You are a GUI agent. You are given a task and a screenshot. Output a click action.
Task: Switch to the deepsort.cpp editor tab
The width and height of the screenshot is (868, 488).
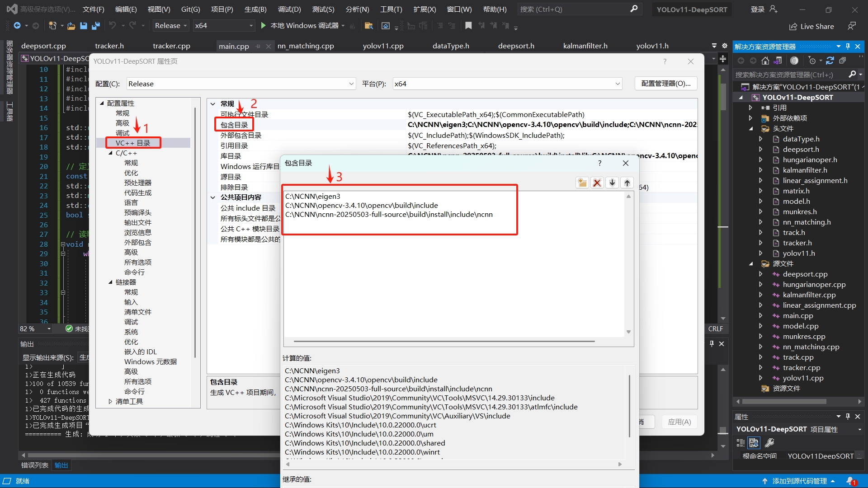point(43,46)
